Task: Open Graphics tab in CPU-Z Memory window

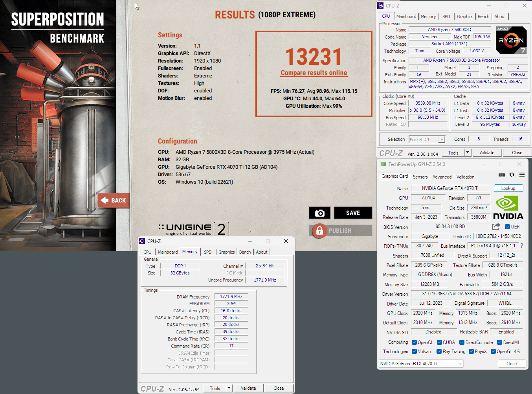Action: (227, 252)
